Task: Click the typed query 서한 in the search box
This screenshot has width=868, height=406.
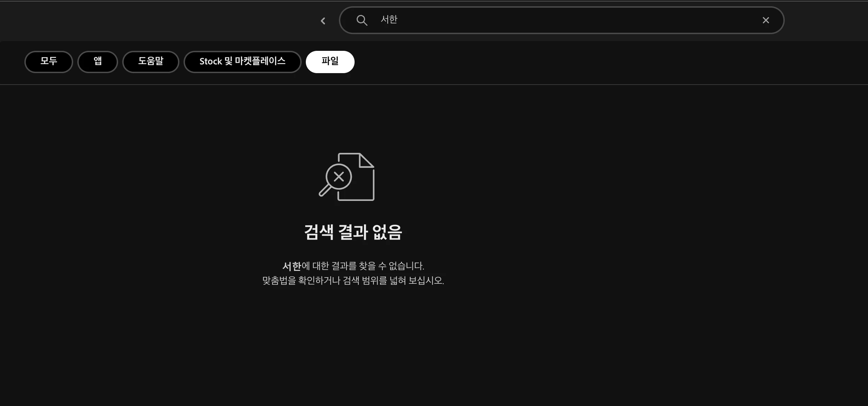Action: point(389,19)
